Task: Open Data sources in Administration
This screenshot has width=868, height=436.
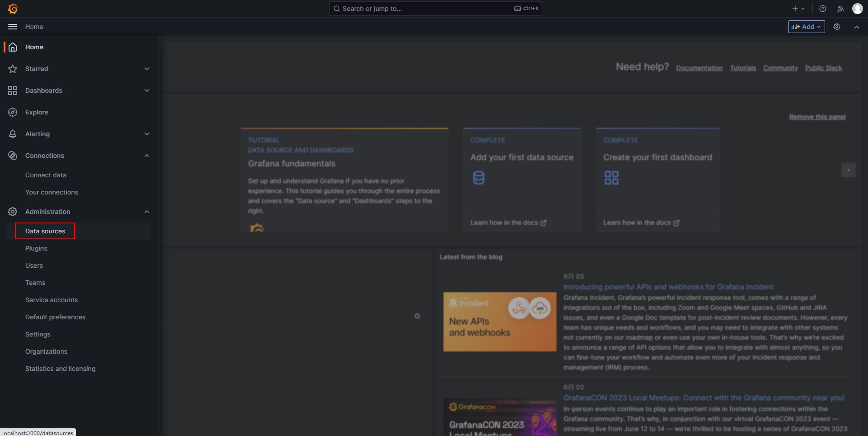Action: coord(45,231)
